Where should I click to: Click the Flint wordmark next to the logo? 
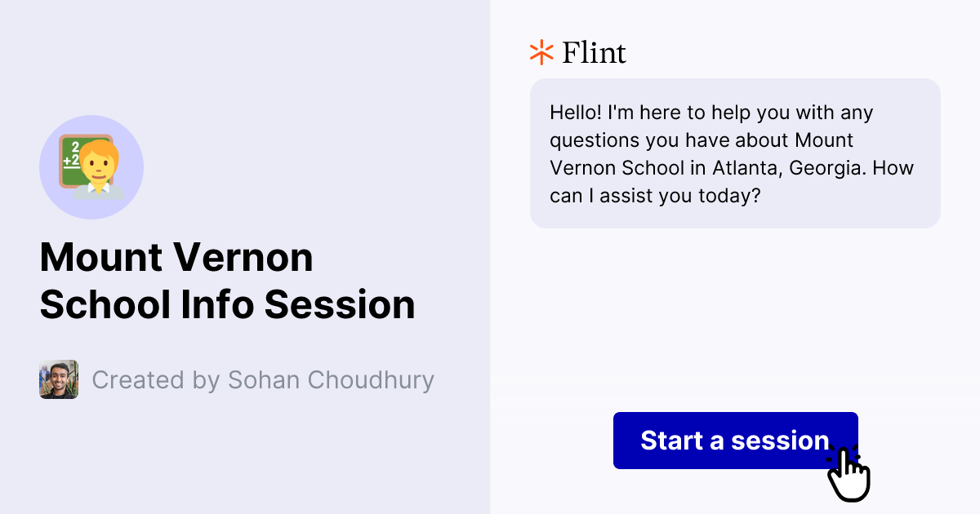pos(592,52)
